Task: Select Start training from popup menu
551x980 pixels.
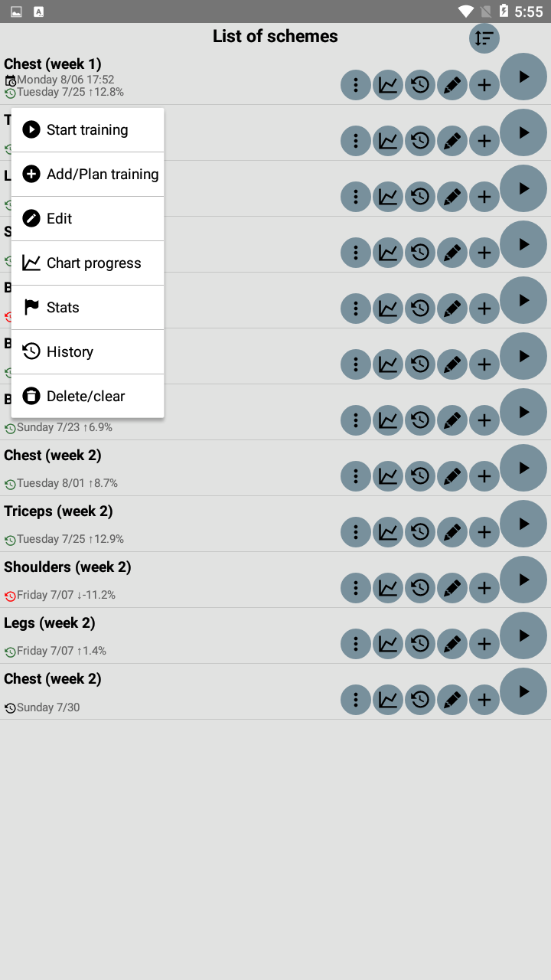Action: (x=87, y=130)
